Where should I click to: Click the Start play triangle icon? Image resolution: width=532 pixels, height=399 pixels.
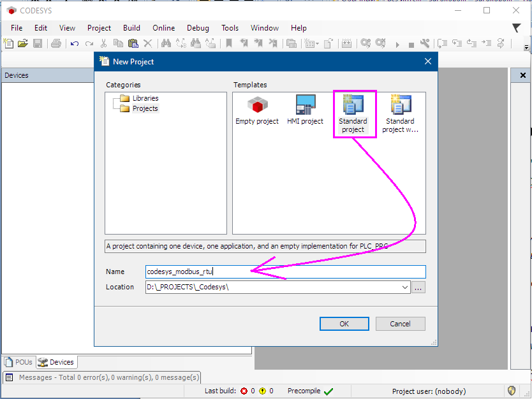(x=397, y=45)
